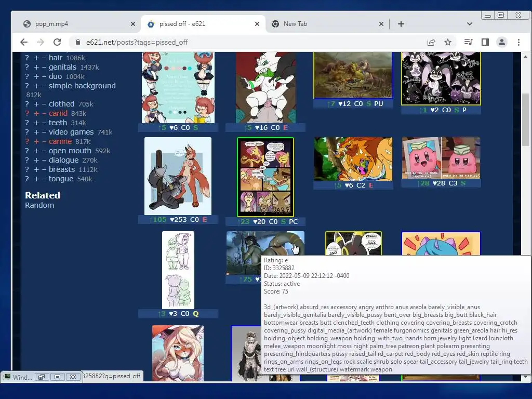Close the New Tab tab
532x399 pixels.
[x=381, y=24]
